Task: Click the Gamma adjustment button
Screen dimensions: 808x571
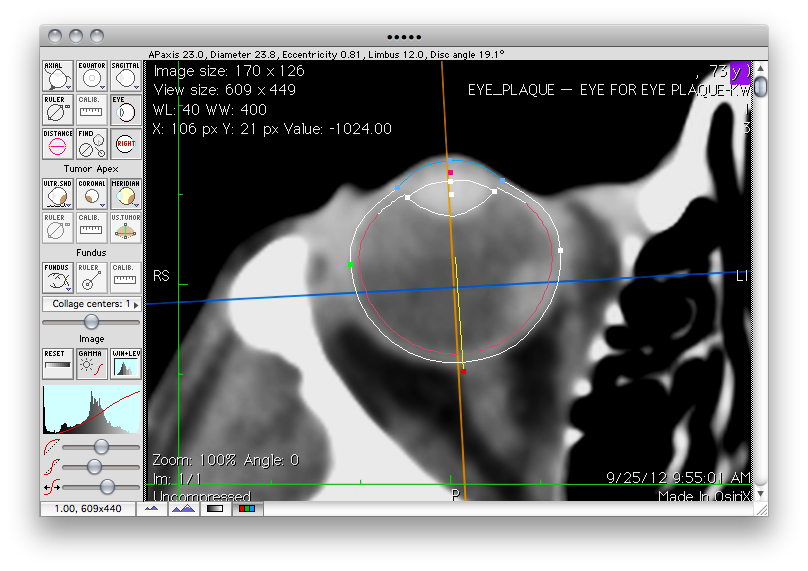Action: click(92, 364)
